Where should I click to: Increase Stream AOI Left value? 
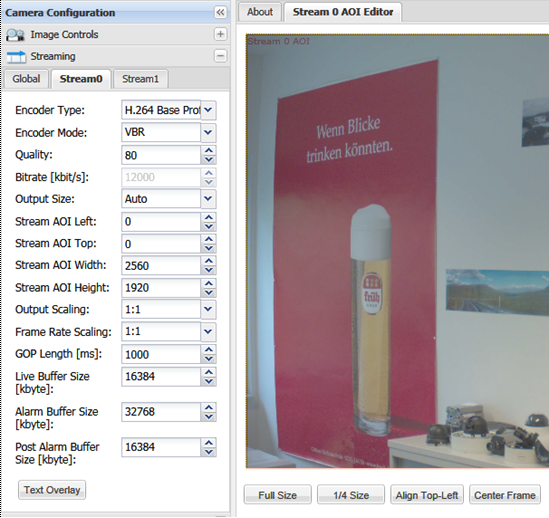pos(209,217)
